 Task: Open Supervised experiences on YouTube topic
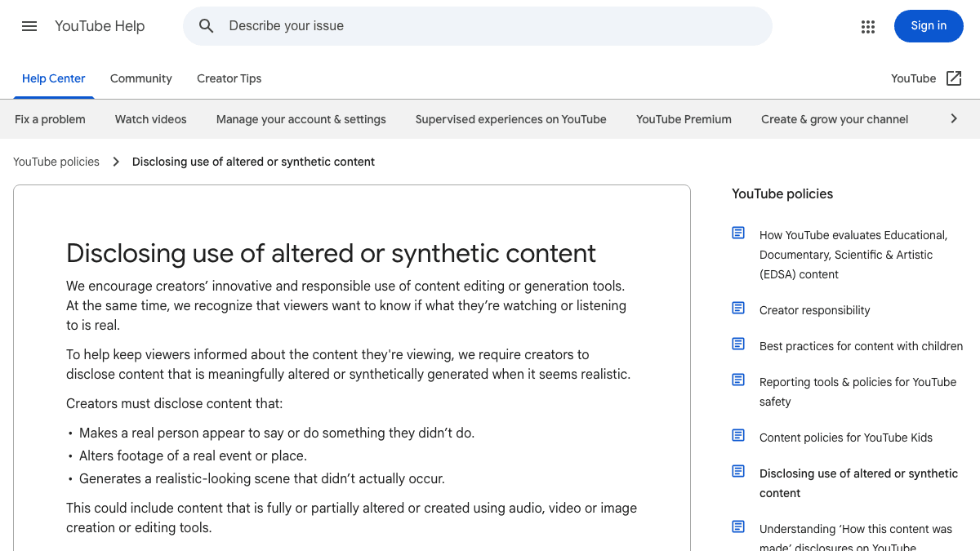tap(511, 119)
